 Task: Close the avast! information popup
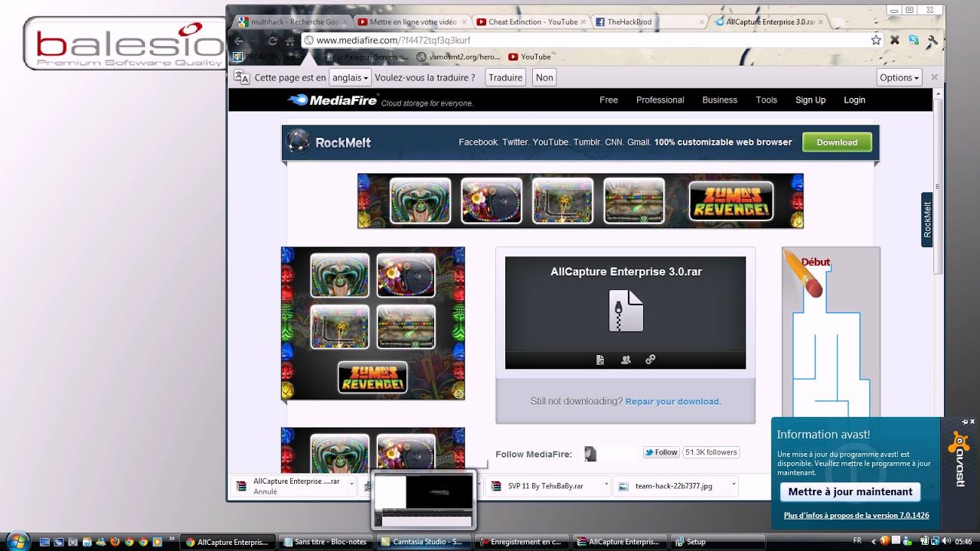(x=973, y=422)
